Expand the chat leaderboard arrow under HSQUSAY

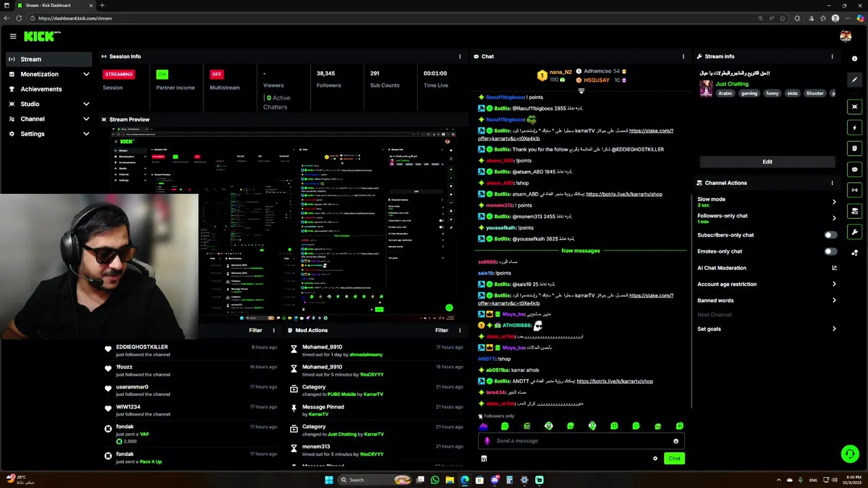(581, 91)
